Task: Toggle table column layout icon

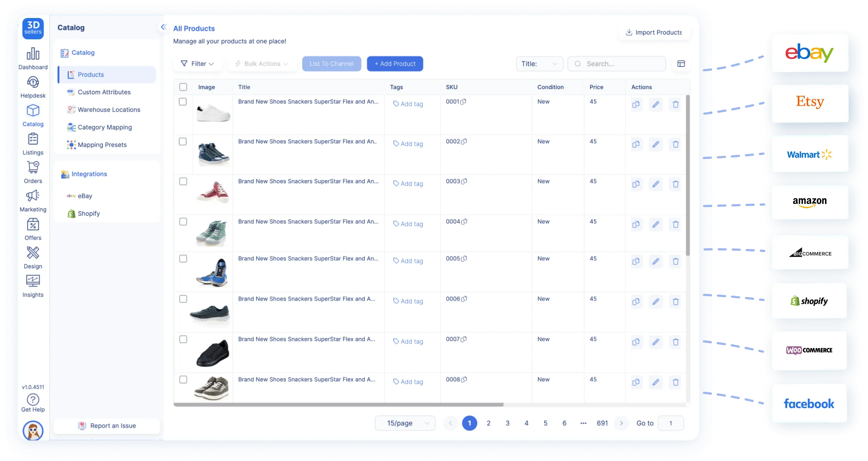Action: [x=681, y=64]
